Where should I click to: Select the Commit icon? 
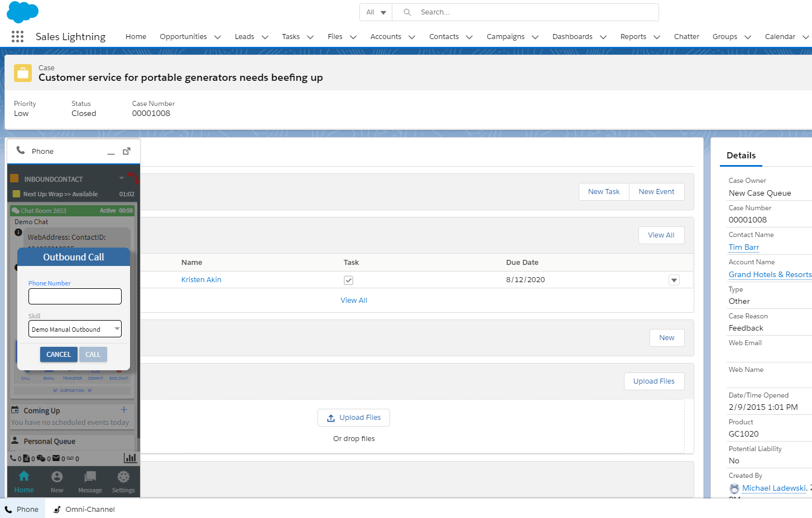coord(95,374)
